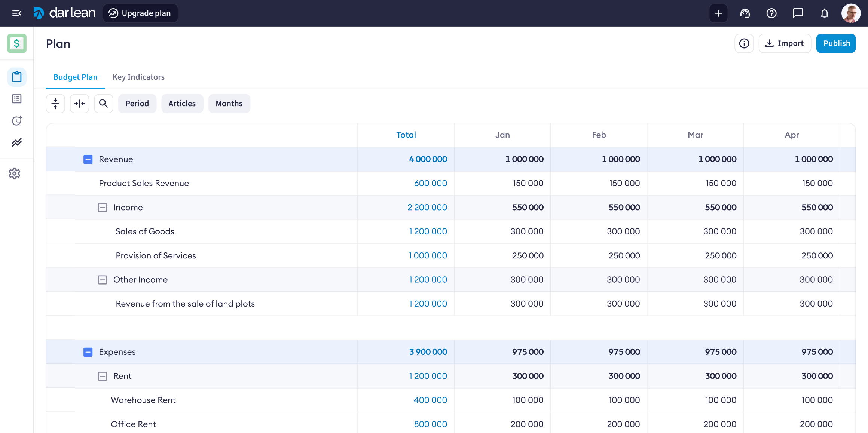Viewport: 868px width, 433px height.
Task: Open the analytics trend icon in sidebar
Action: [17, 142]
